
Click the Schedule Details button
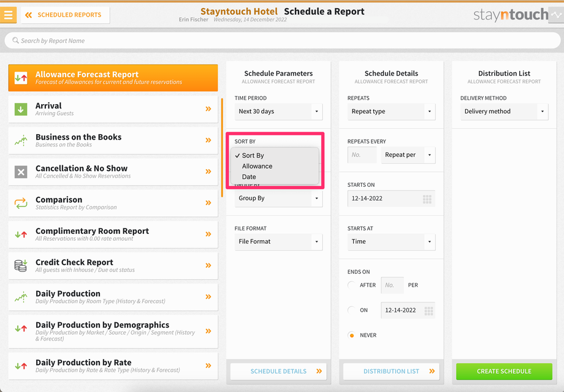tap(278, 372)
